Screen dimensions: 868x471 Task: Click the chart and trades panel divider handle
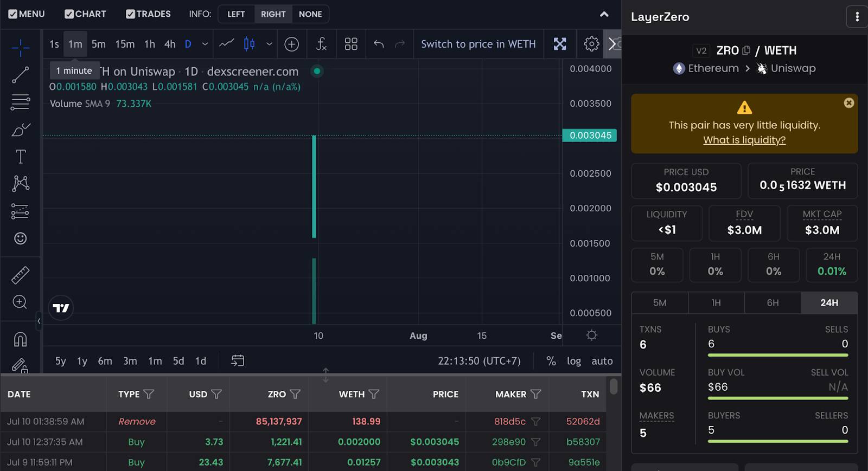pyautogui.click(x=325, y=375)
